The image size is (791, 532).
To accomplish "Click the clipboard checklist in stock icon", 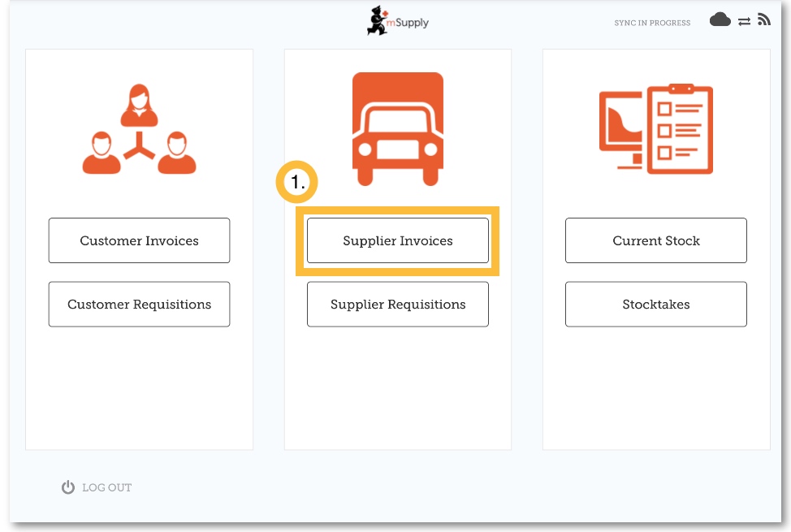I will pyautogui.click(x=679, y=128).
